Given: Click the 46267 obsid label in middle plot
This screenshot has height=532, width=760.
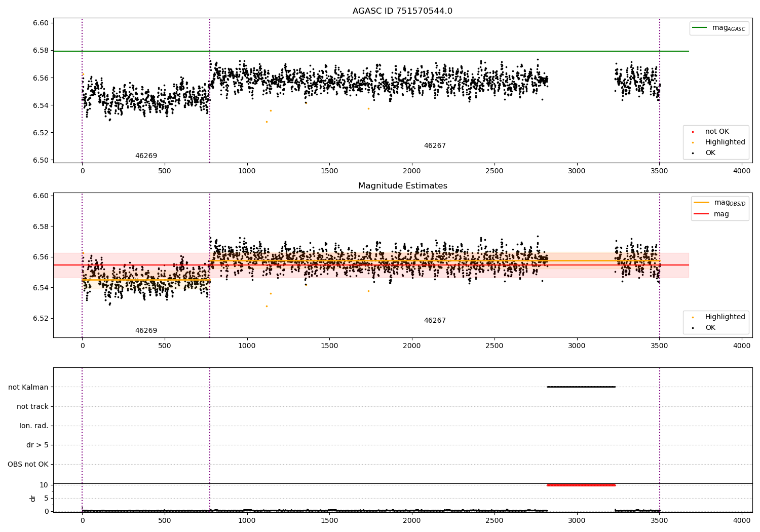Looking at the screenshot, I should point(435,321).
